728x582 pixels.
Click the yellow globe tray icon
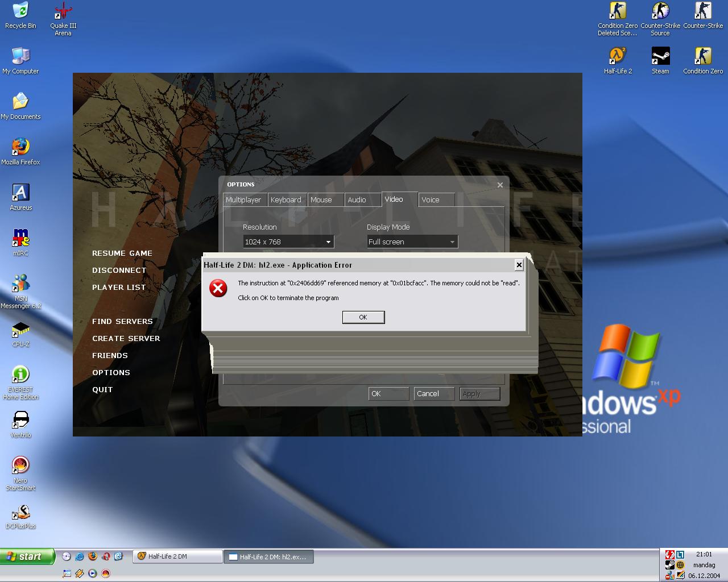point(680,565)
